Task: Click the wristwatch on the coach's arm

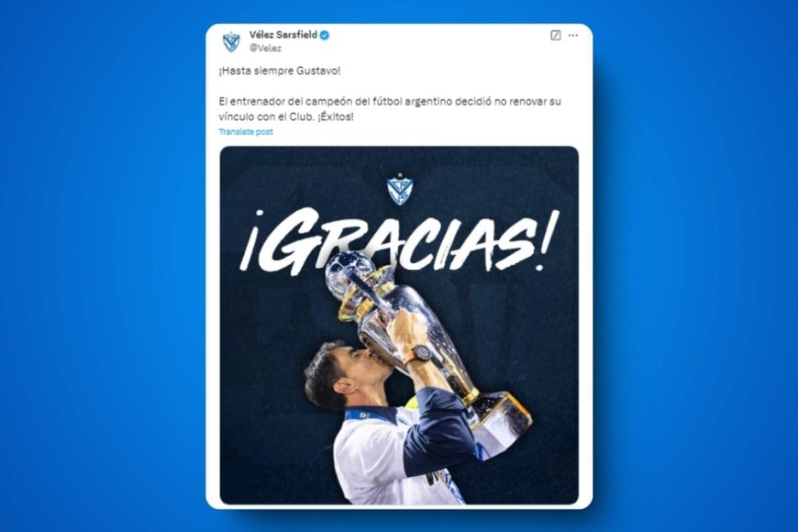Action: (422, 352)
